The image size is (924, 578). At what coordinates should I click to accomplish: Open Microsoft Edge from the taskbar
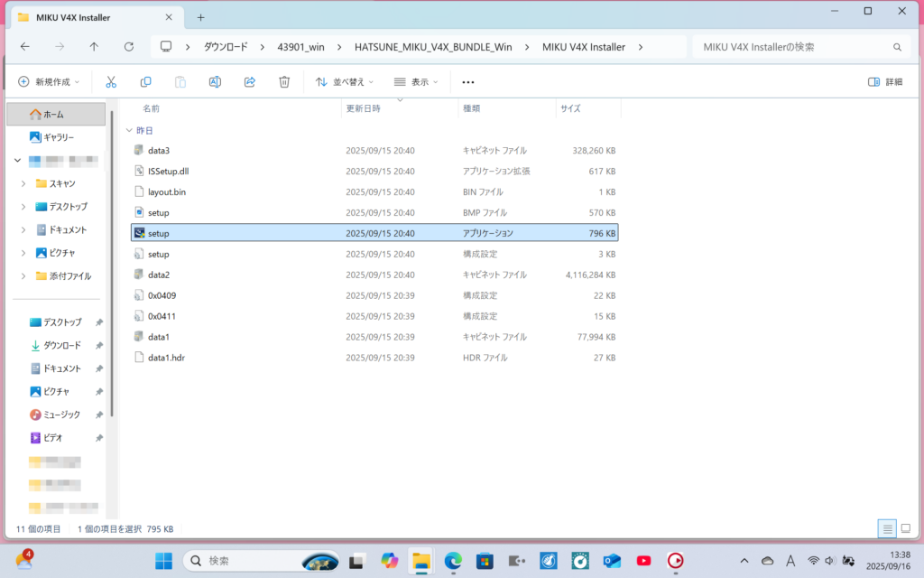(x=453, y=561)
